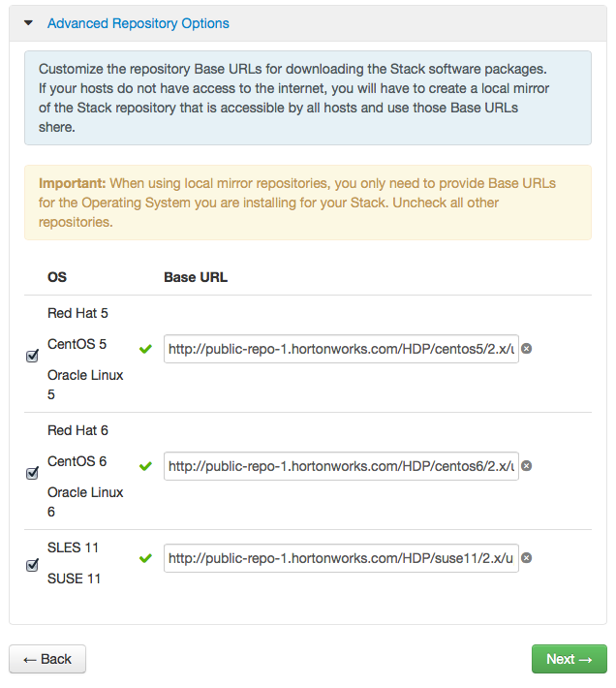Click green checkmark for CentOS 5 row
Viewport: 616px width, 688px height.
(146, 349)
